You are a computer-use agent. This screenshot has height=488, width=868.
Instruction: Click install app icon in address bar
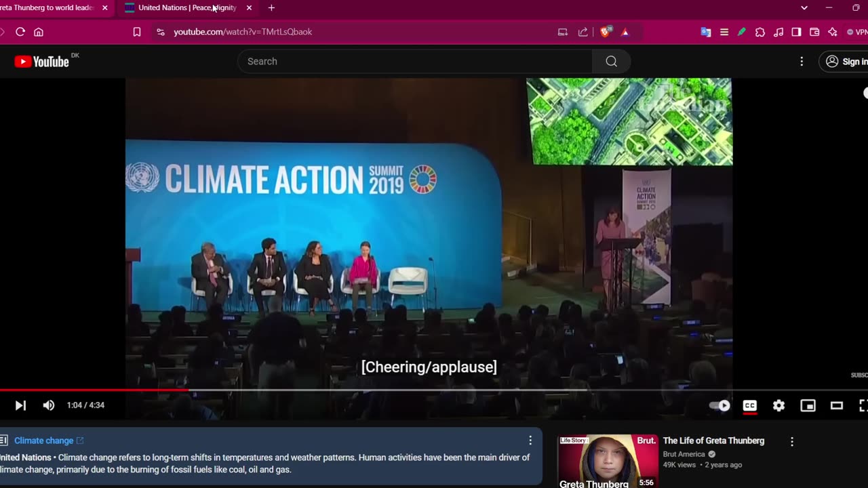pos(562,32)
